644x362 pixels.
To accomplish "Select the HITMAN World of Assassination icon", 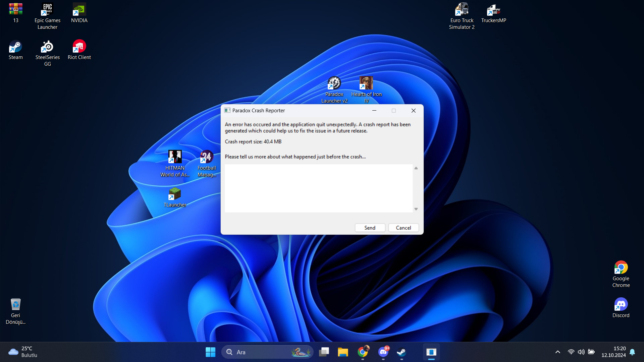I will pos(175,157).
